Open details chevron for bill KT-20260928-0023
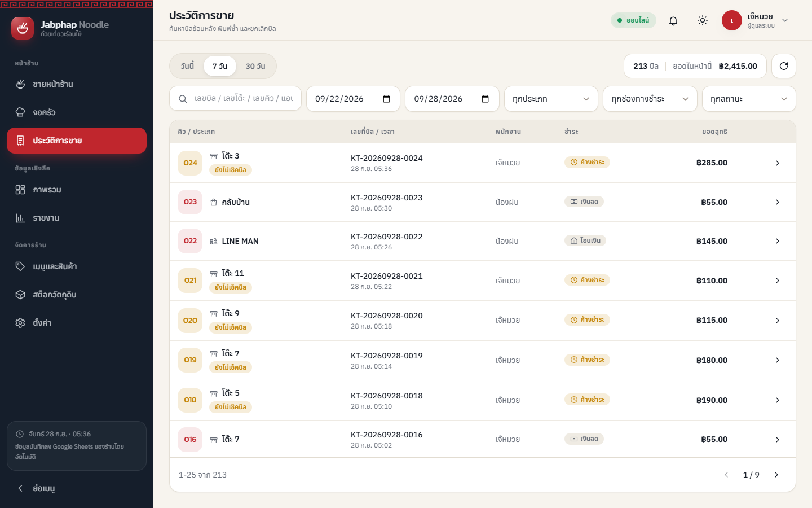The image size is (812, 508). (778, 202)
